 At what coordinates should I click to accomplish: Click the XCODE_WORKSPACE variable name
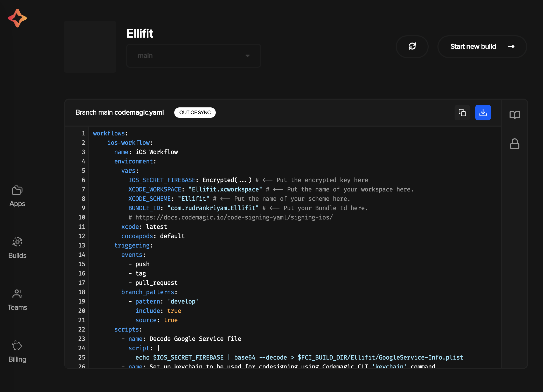(155, 189)
